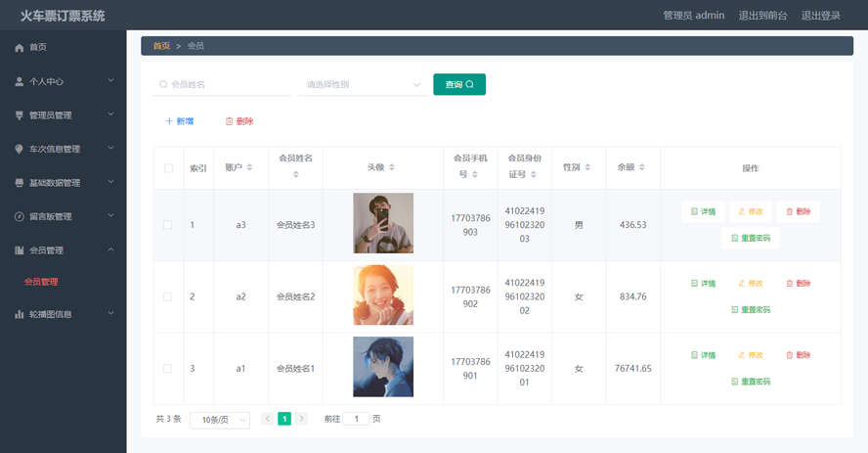Click the trash 删除 icon above the table
This screenshot has width=868, height=453.
[x=229, y=121]
